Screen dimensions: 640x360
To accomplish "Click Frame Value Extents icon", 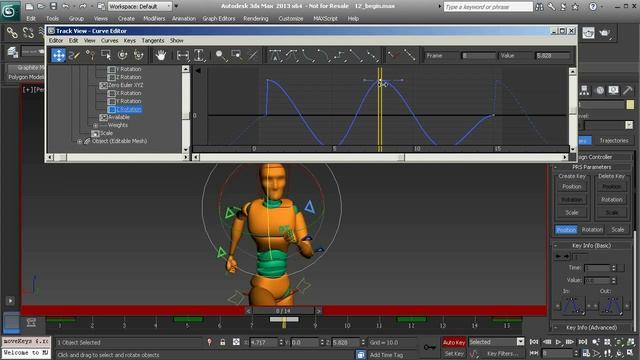I will pos(199,55).
